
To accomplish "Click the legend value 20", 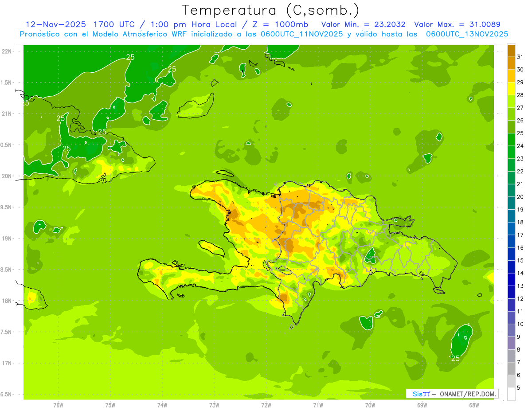I will [x=520, y=197].
